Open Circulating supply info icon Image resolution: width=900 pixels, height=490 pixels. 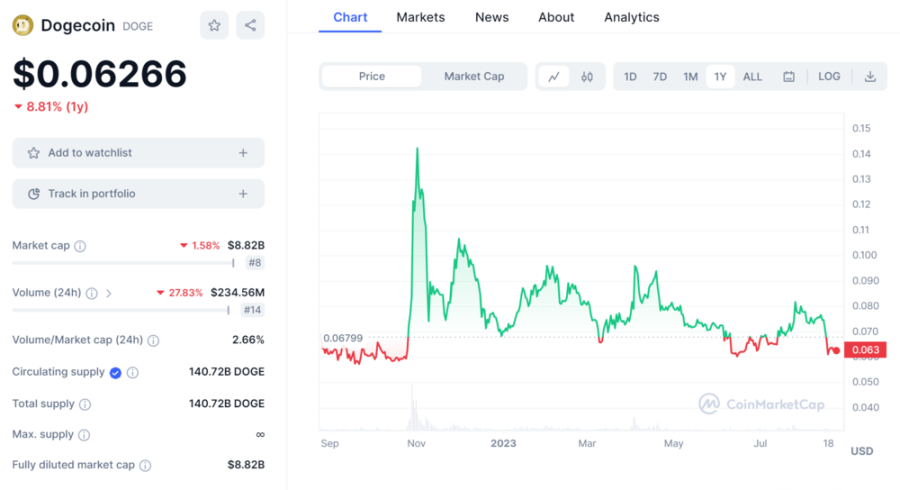coord(133,373)
